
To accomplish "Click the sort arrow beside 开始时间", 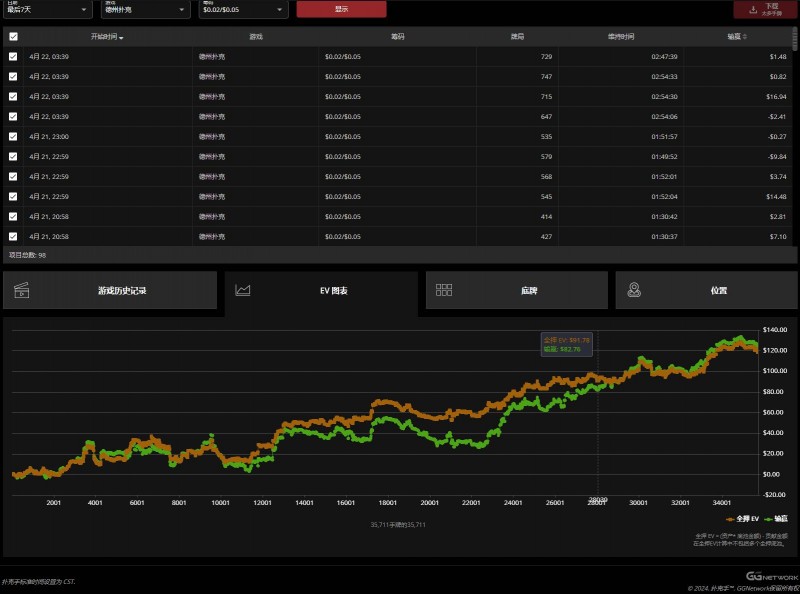I will pyautogui.click(x=122, y=37).
